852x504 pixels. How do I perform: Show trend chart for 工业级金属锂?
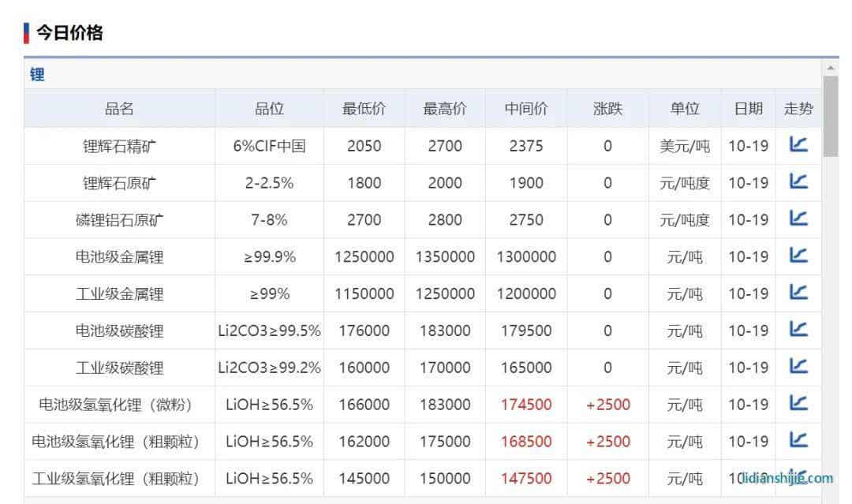(798, 293)
